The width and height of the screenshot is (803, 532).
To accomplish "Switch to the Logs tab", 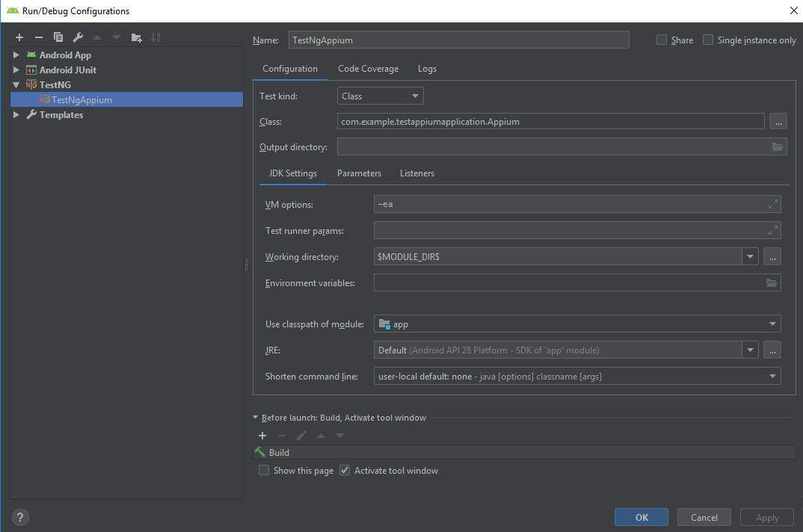I will point(427,69).
